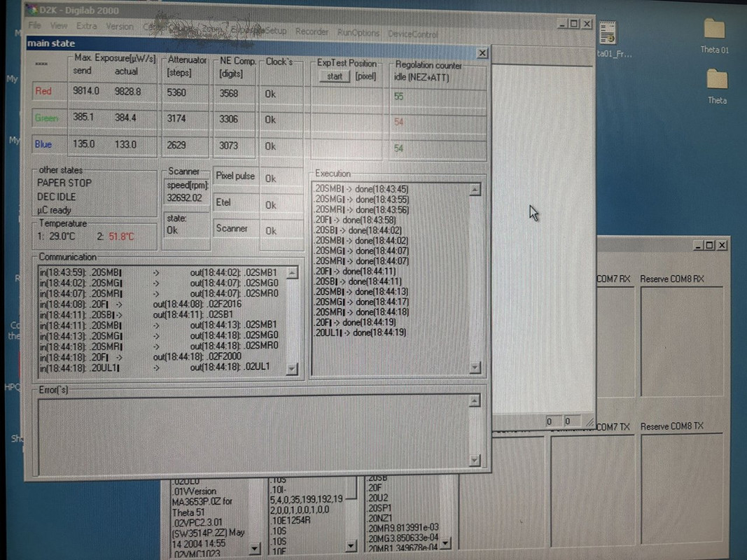Click the Red attenuator steps value 5360
The width and height of the screenshot is (747, 560).
(x=176, y=92)
